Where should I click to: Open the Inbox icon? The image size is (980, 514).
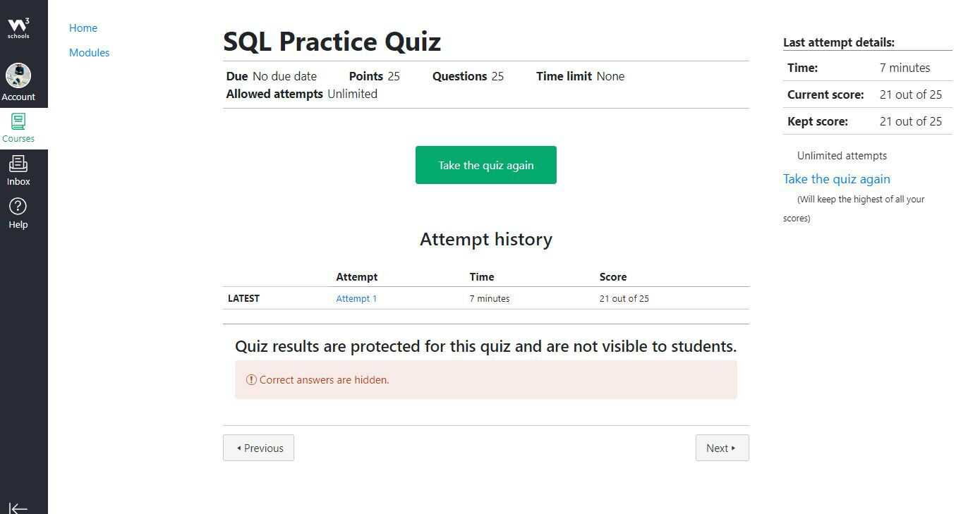[x=18, y=164]
